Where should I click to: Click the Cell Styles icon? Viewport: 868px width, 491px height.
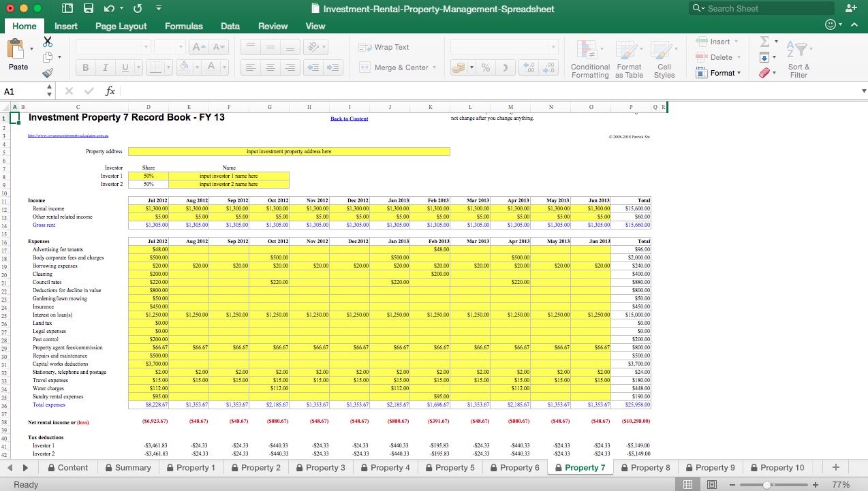[x=665, y=58]
